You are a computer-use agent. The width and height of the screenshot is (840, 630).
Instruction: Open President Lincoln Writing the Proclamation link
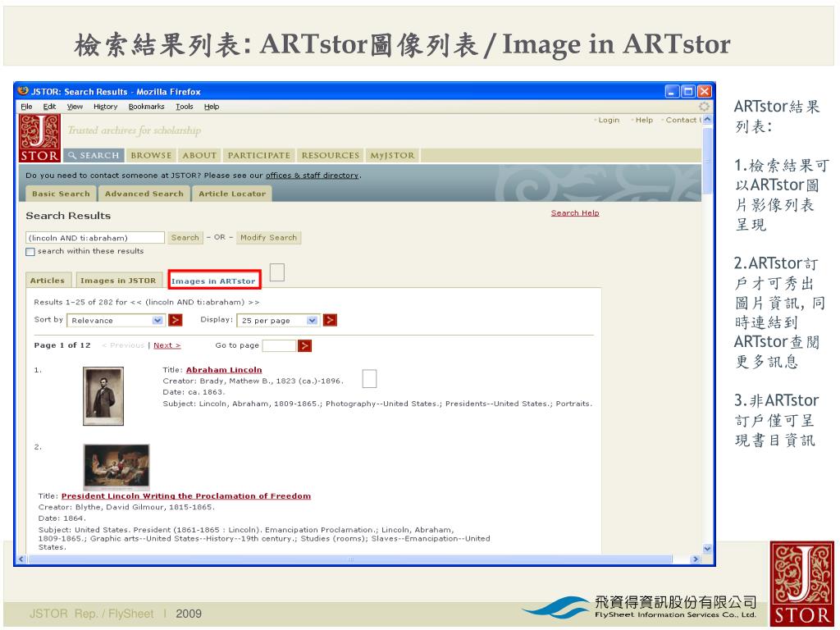coord(186,496)
